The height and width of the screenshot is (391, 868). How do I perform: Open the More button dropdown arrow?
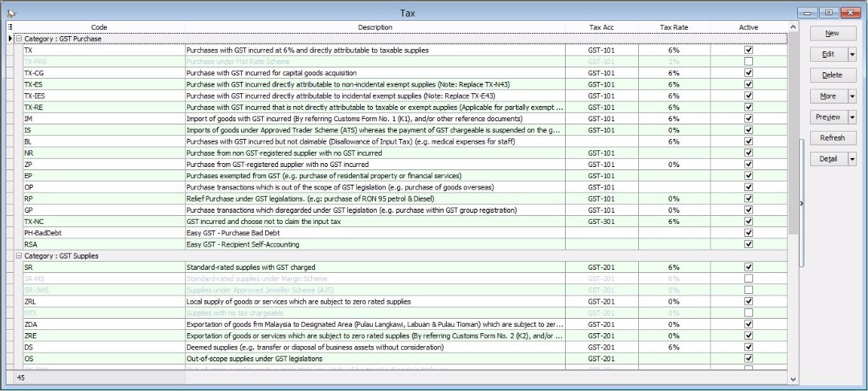(852, 96)
